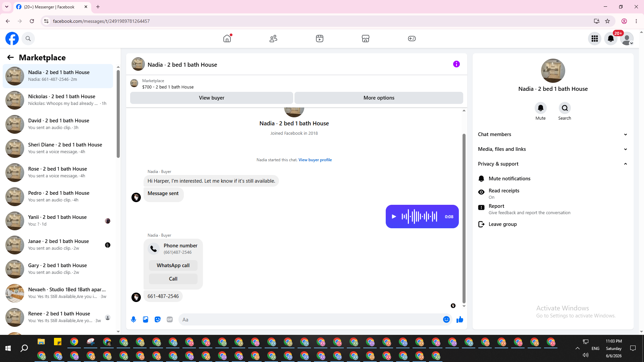644x362 pixels.
Task: Click Leave group
Action: 552,224
